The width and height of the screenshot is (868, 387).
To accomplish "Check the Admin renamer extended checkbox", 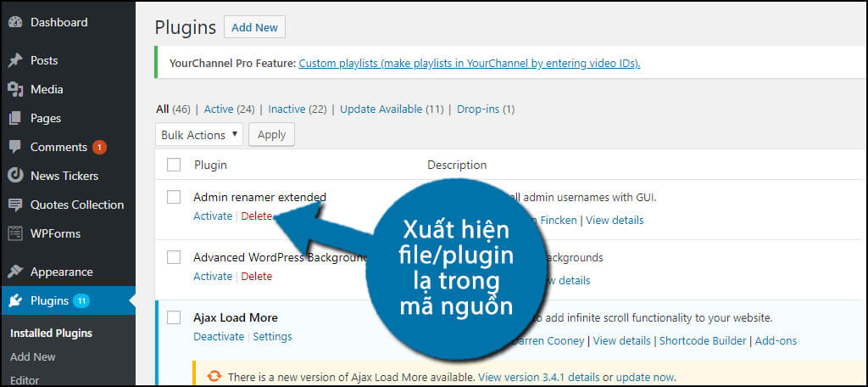I will pyautogui.click(x=174, y=197).
